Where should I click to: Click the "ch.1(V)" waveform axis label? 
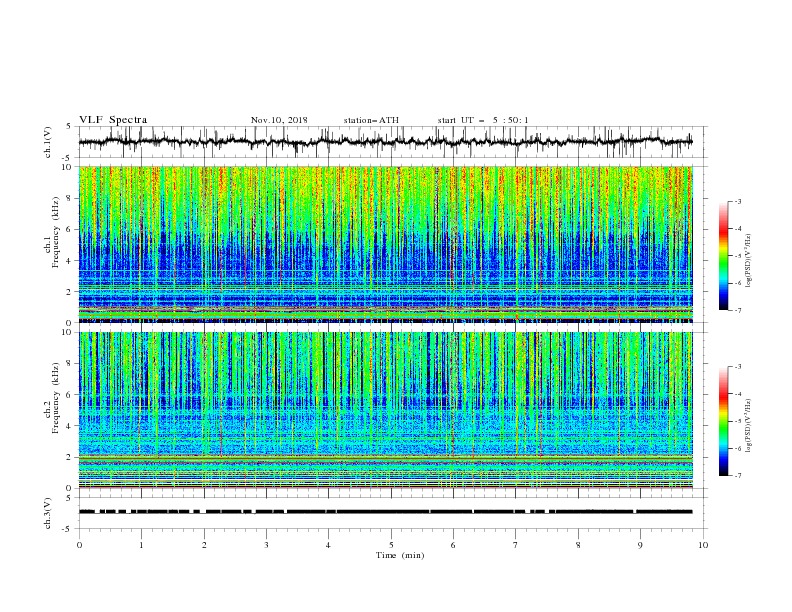pyautogui.click(x=48, y=142)
